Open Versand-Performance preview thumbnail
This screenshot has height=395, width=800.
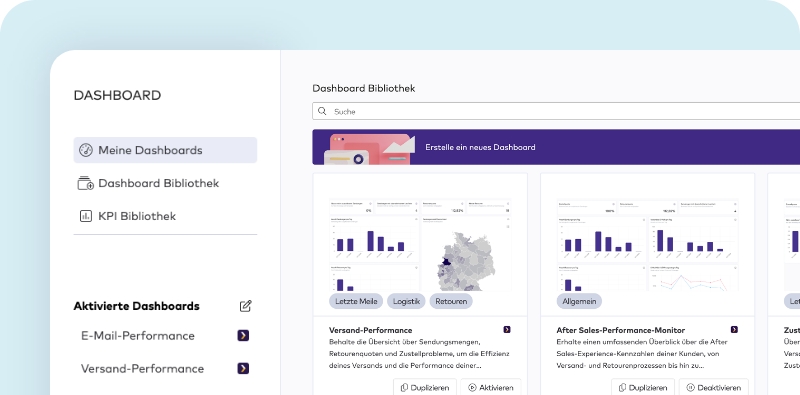[x=420, y=245]
